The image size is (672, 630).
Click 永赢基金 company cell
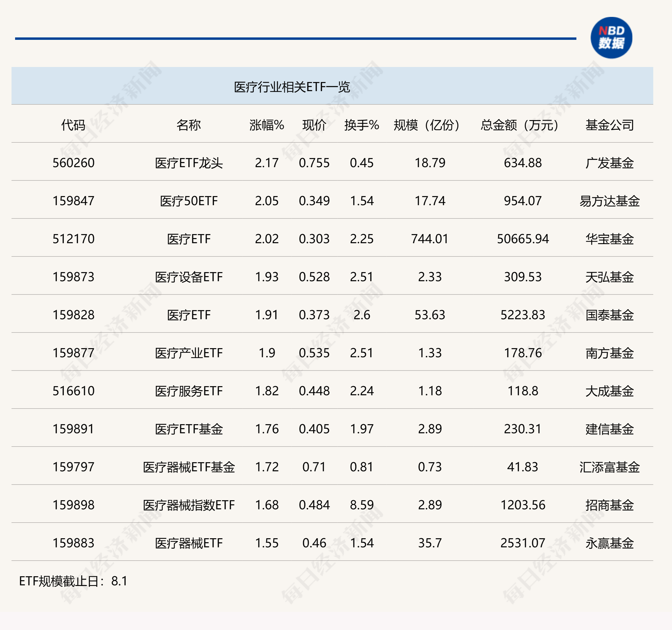pos(610,543)
